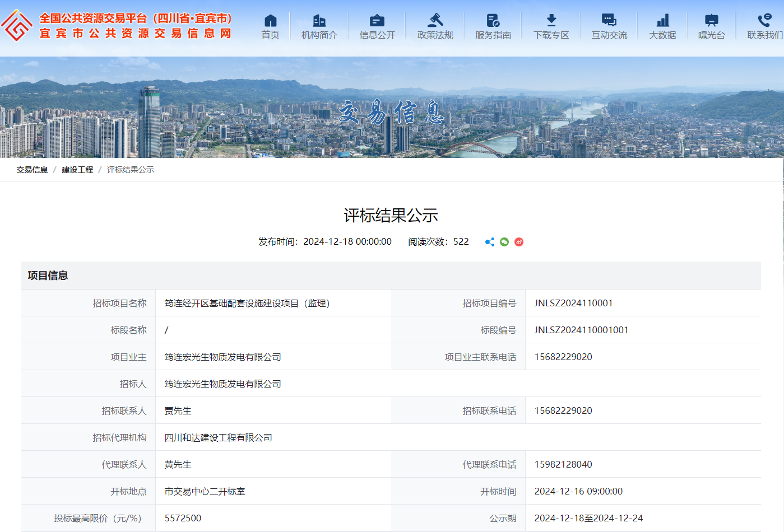784x532 pixels.
Task: Open the 互动交流 chat bubble icon
Action: 609,21
